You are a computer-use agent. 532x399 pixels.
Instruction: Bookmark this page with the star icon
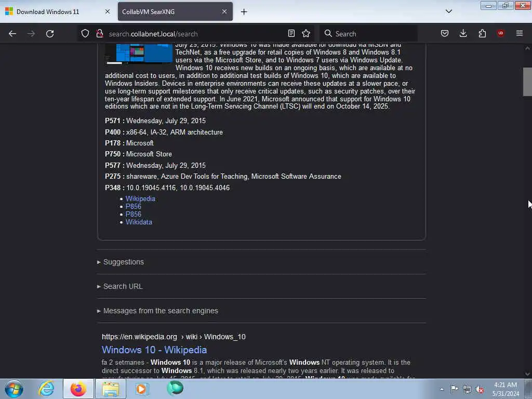pos(306,33)
